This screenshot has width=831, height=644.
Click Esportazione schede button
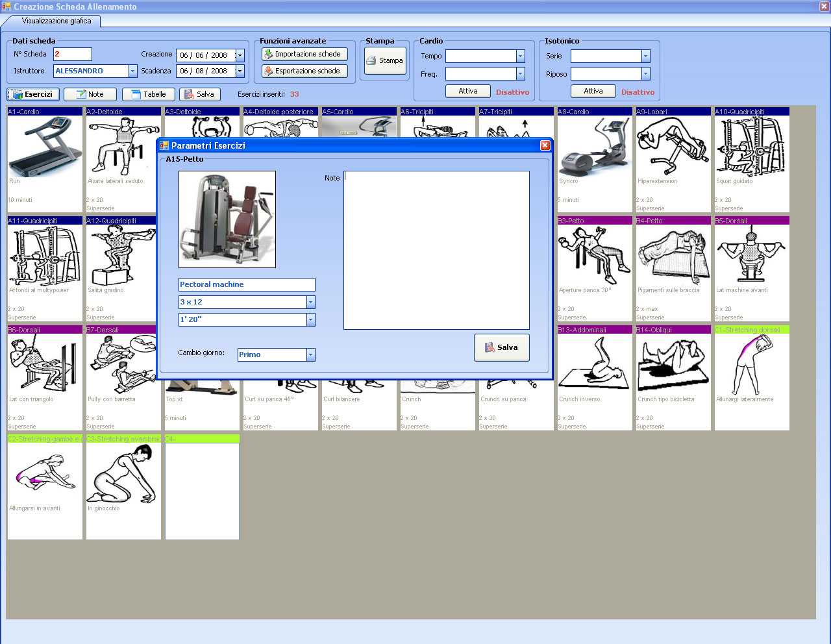[x=304, y=71]
